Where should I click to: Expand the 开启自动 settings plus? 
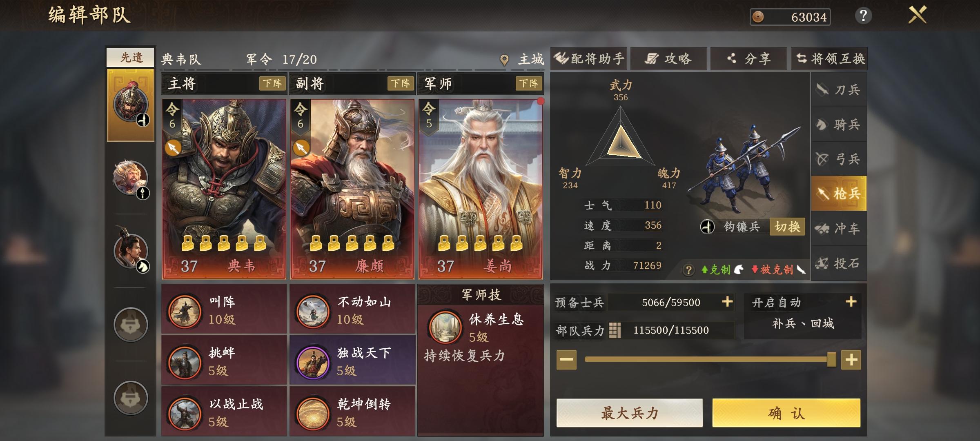click(851, 302)
